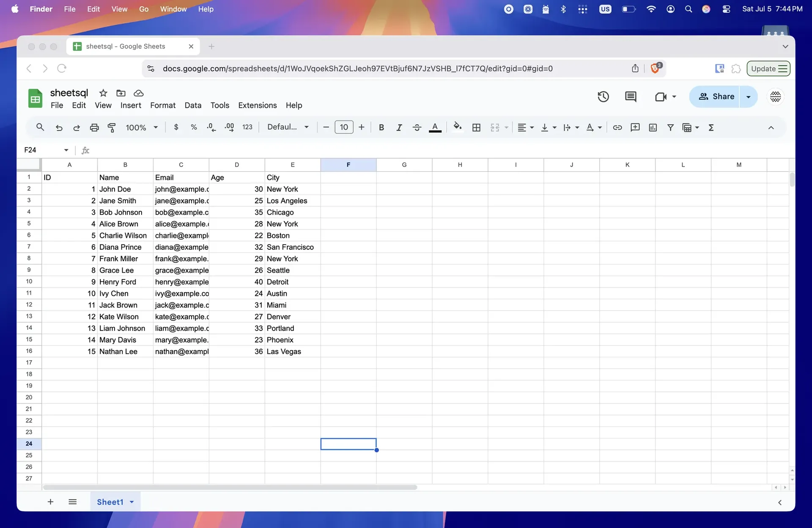Viewport: 812px width, 528px height.
Task: Insert a link using the toolbar
Action: [x=617, y=127]
